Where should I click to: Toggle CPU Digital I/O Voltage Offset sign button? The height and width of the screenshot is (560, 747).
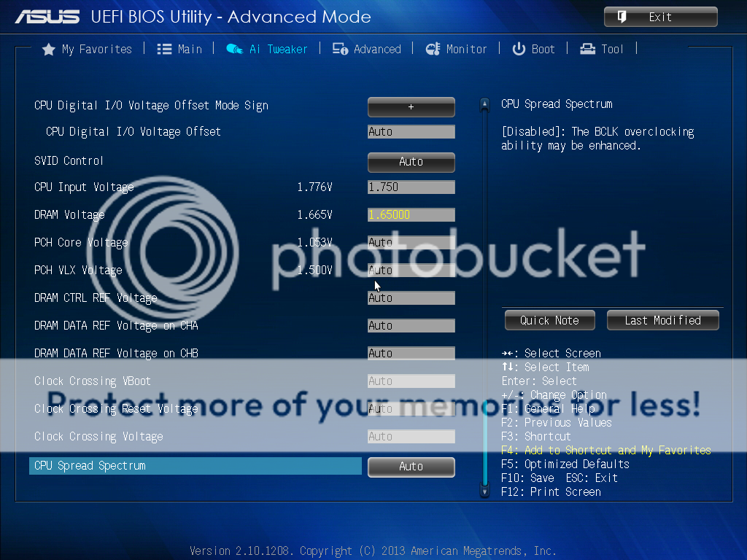411,106
